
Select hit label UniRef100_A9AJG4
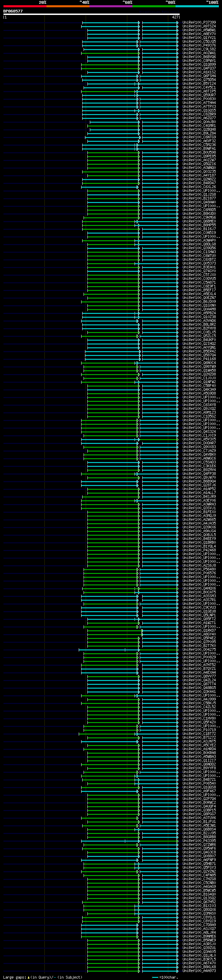199,531
